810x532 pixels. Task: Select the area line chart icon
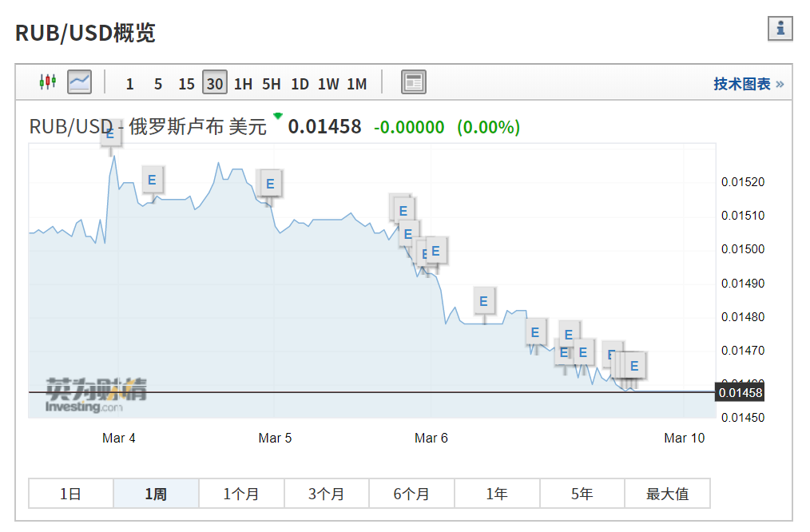pos(80,81)
